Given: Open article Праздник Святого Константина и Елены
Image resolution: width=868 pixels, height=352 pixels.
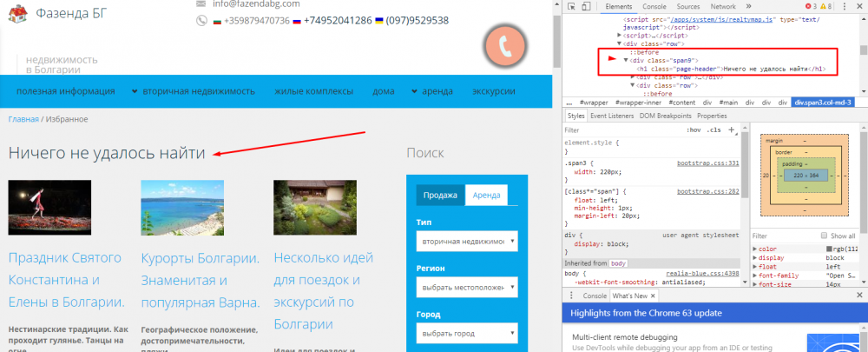Looking at the screenshot, I should pos(67,281).
